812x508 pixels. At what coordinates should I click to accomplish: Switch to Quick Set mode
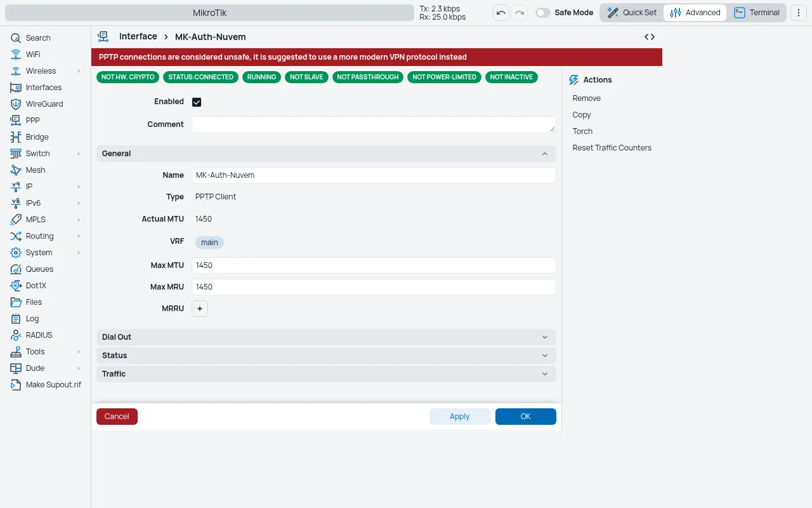632,13
